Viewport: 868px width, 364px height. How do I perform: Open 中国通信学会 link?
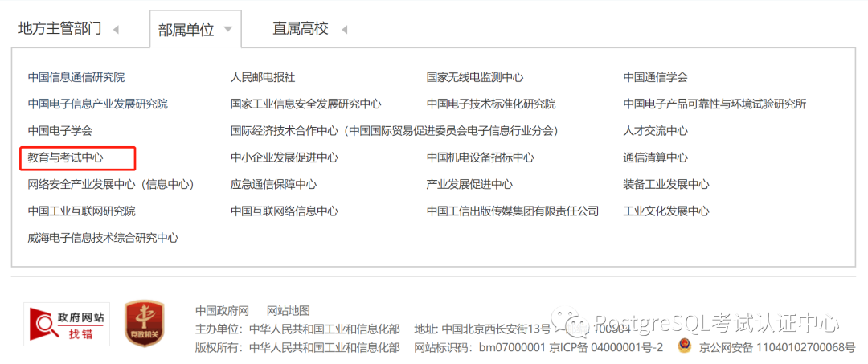(656, 77)
